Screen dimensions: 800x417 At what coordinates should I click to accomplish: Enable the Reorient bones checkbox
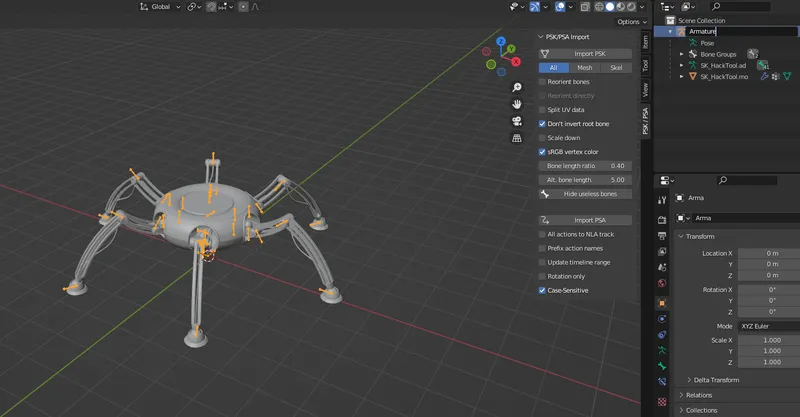tap(542, 82)
